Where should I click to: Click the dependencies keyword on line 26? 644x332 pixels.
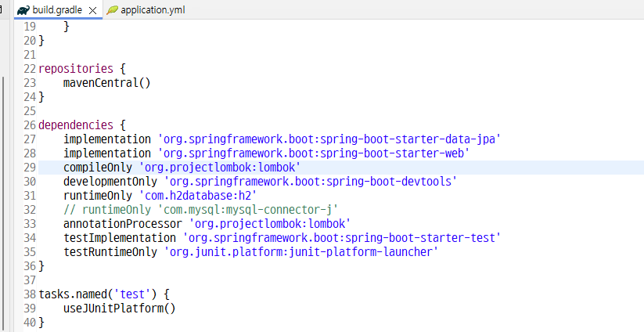click(x=76, y=125)
